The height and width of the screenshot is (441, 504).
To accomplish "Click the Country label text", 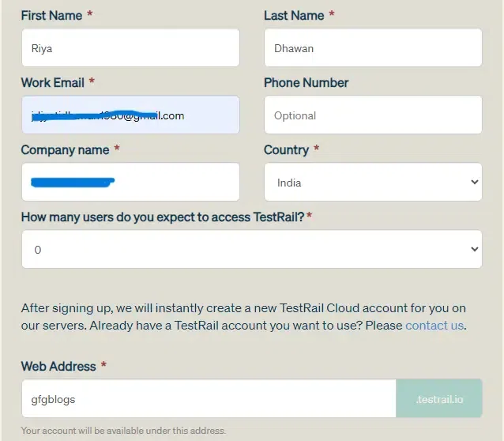I will click(286, 150).
